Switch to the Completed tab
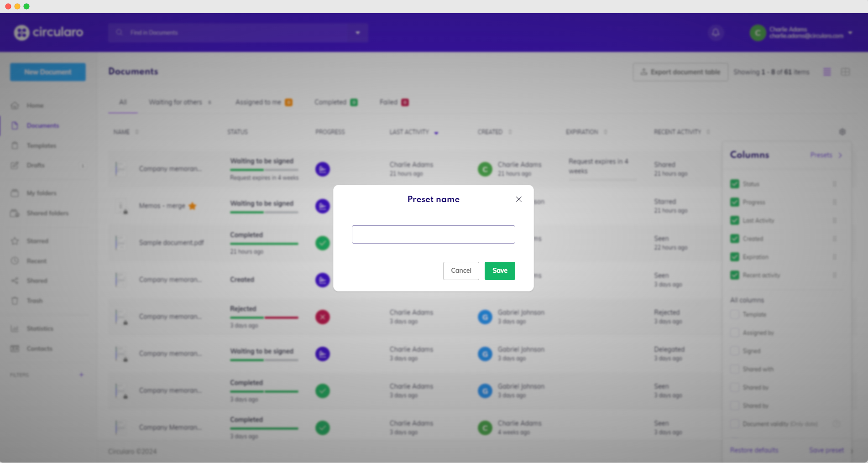This screenshot has width=868, height=463. point(335,102)
